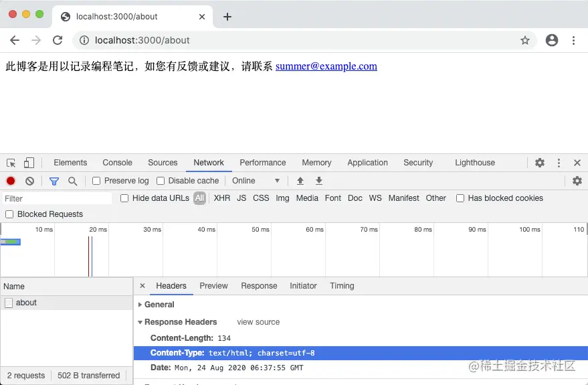This screenshot has width=588, height=385.
Task: Import a HAR file with upload arrow
Action: [x=300, y=181]
